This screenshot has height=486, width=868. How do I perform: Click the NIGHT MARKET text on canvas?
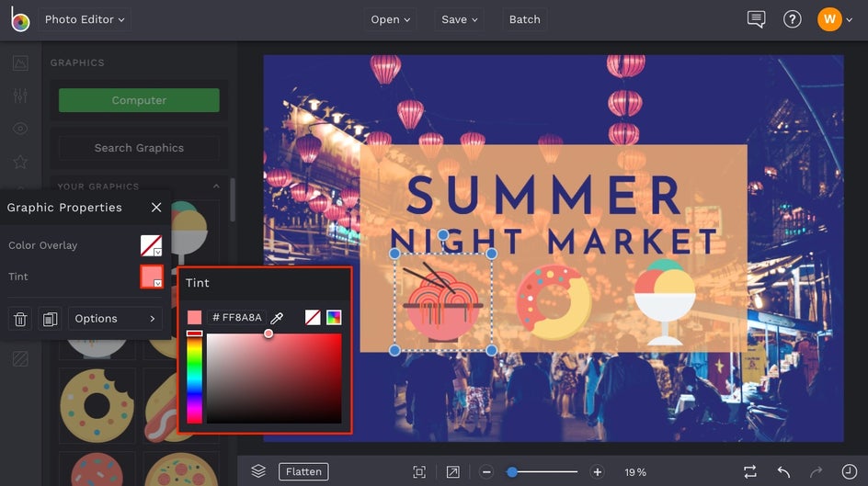pos(554,241)
